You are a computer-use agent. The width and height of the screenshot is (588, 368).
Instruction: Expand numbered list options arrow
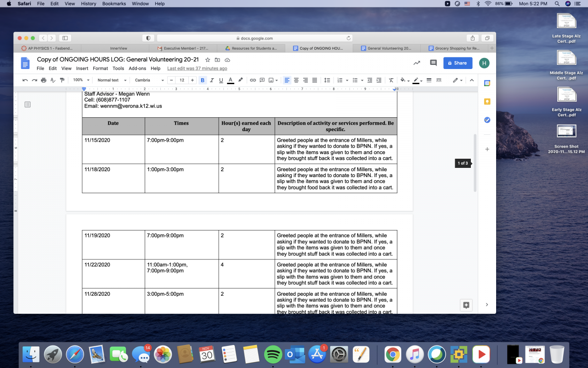click(x=347, y=80)
